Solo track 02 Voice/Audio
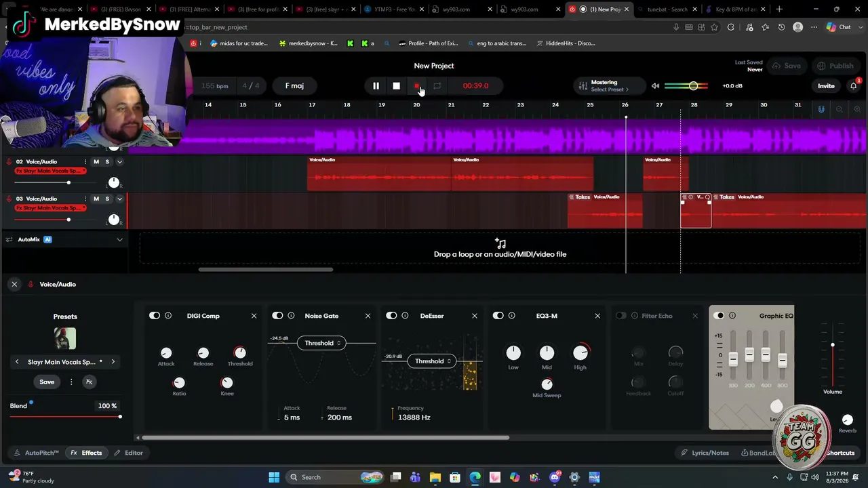 [x=106, y=162]
